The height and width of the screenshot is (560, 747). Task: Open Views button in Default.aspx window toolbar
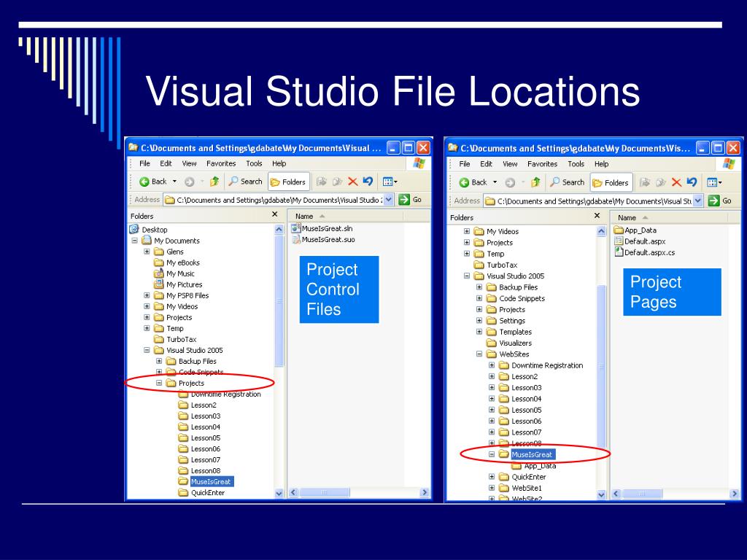714,182
